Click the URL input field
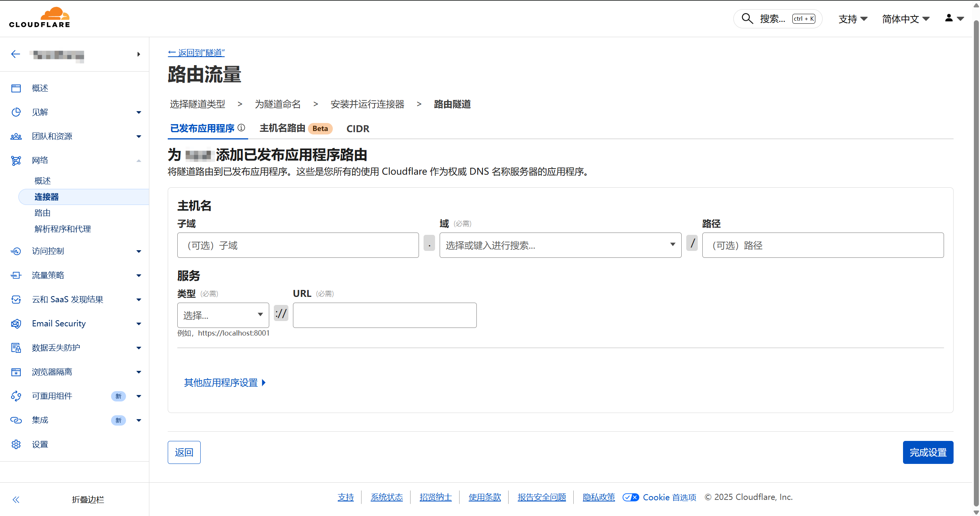 (x=384, y=315)
